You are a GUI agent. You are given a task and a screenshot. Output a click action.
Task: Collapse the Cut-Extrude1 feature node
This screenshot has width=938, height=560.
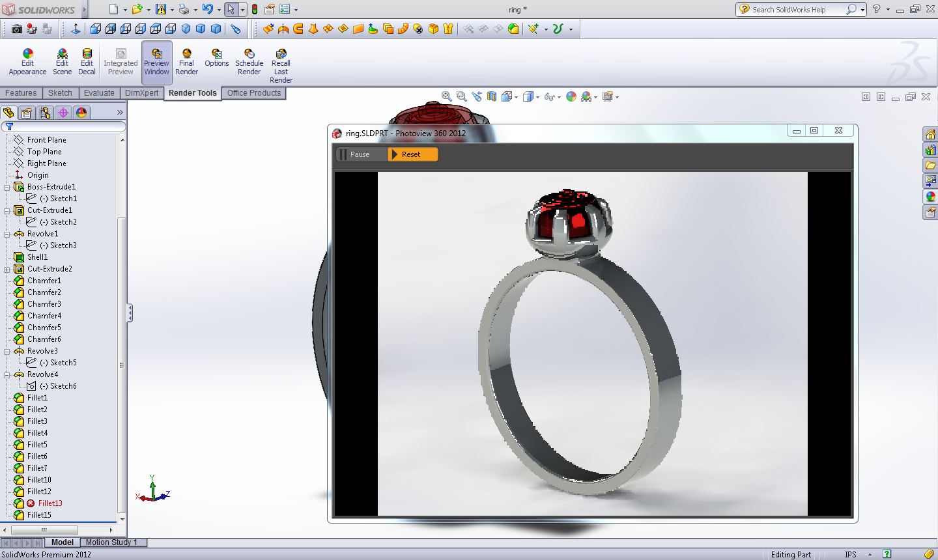click(7, 210)
